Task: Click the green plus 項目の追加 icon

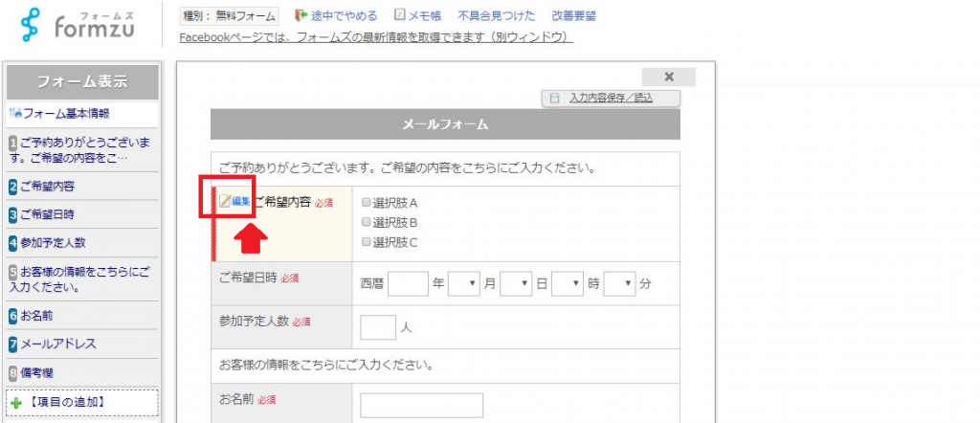Action: coord(15,403)
